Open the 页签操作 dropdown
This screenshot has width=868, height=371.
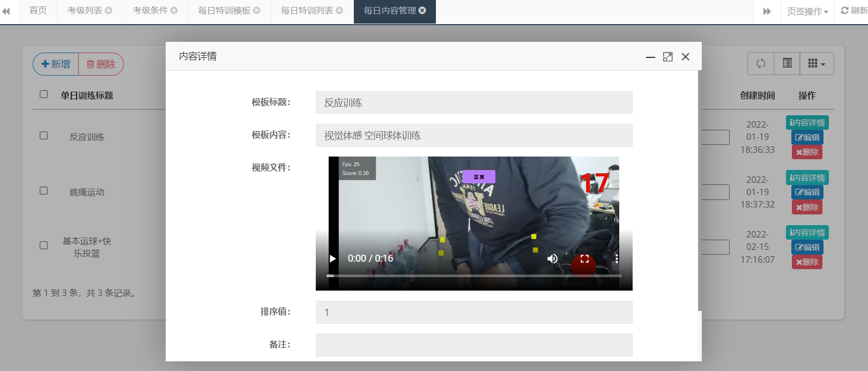coord(807,11)
